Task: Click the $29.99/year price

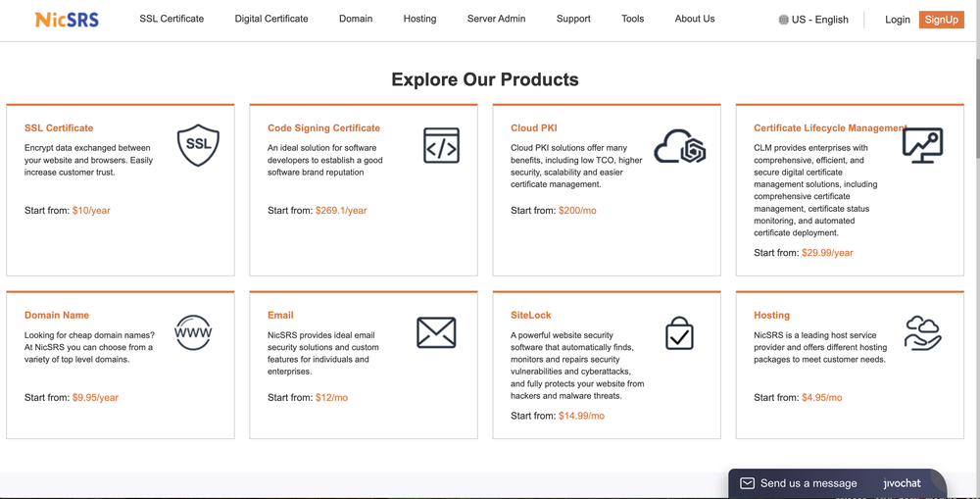Action: (827, 253)
